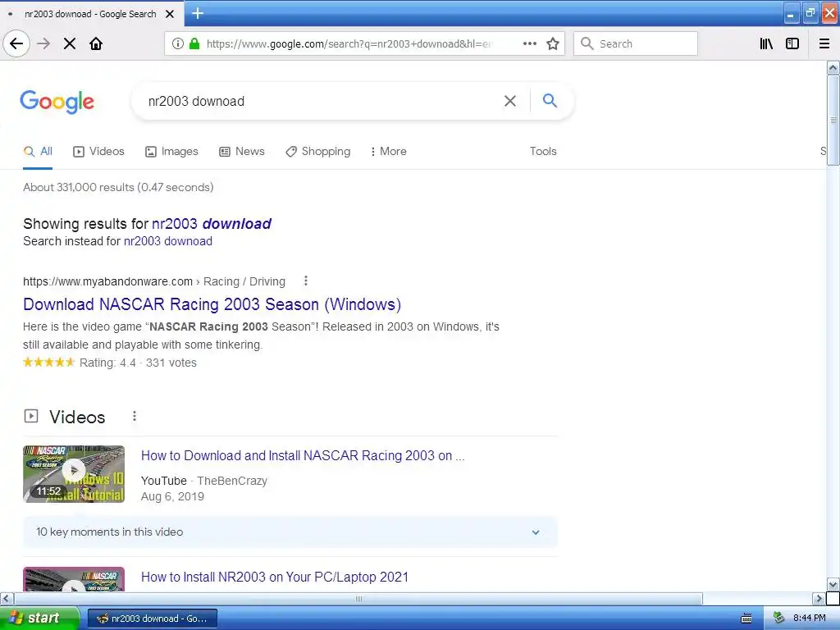Switch to the Videos search tab
840x630 pixels.
[98, 151]
